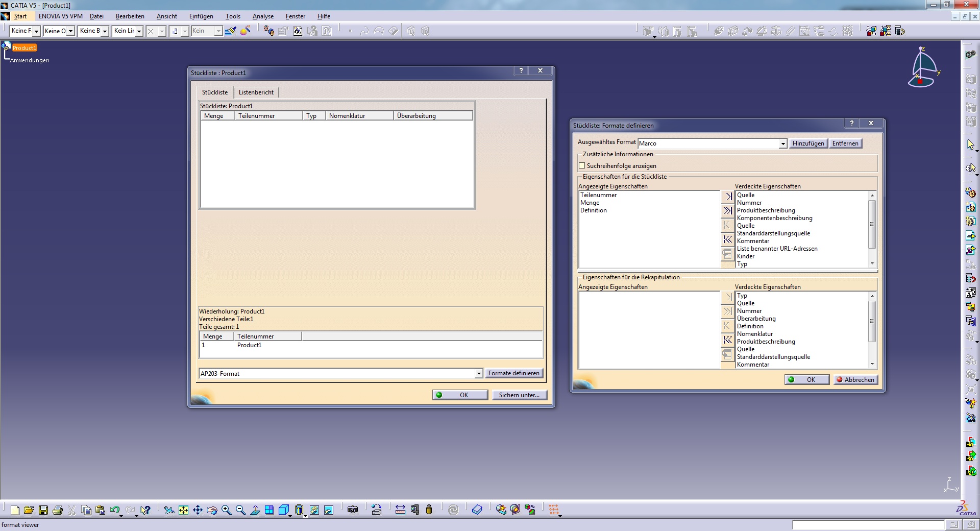The width and height of the screenshot is (980, 531).
Task: Click the Open file folder icon
Action: pyautogui.click(x=29, y=510)
